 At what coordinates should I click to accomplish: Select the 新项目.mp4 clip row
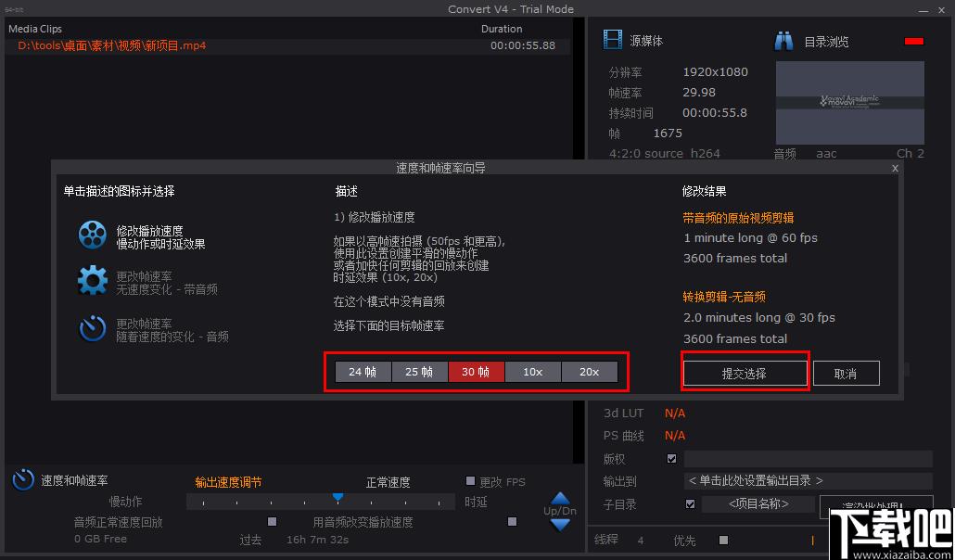287,45
